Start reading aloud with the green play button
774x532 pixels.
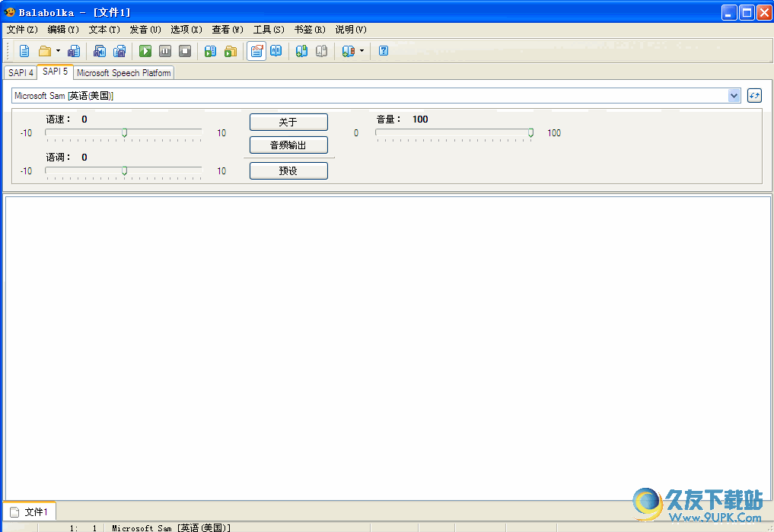point(145,51)
